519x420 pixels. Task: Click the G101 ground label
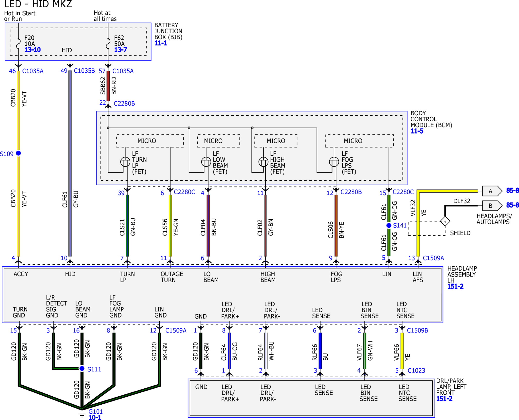[x=96, y=411]
